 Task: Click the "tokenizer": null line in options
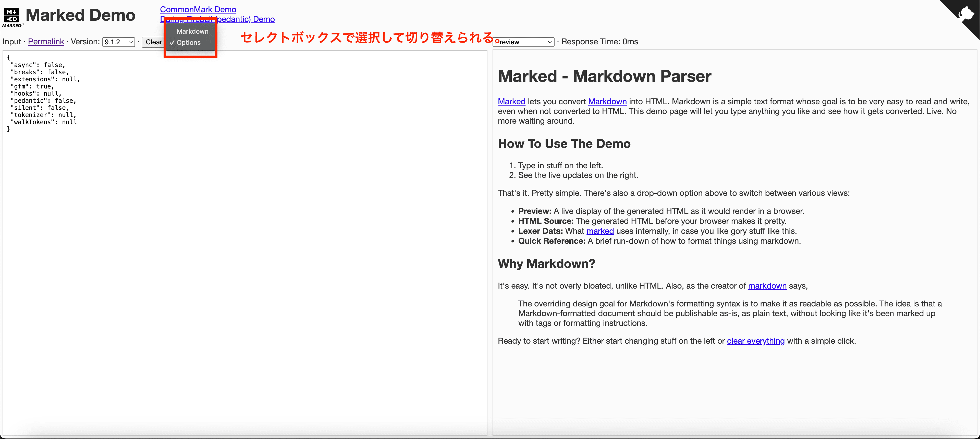click(43, 115)
